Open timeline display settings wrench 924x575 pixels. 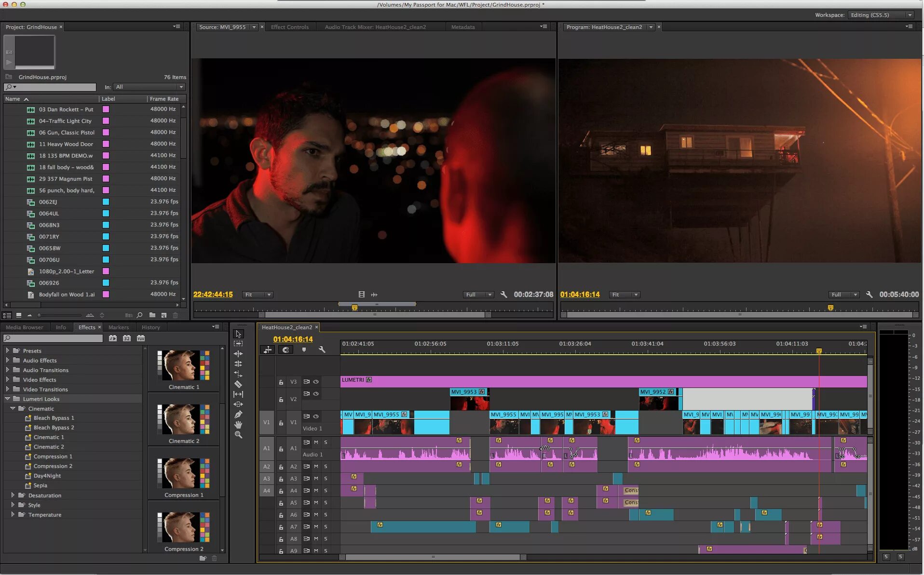coord(322,350)
